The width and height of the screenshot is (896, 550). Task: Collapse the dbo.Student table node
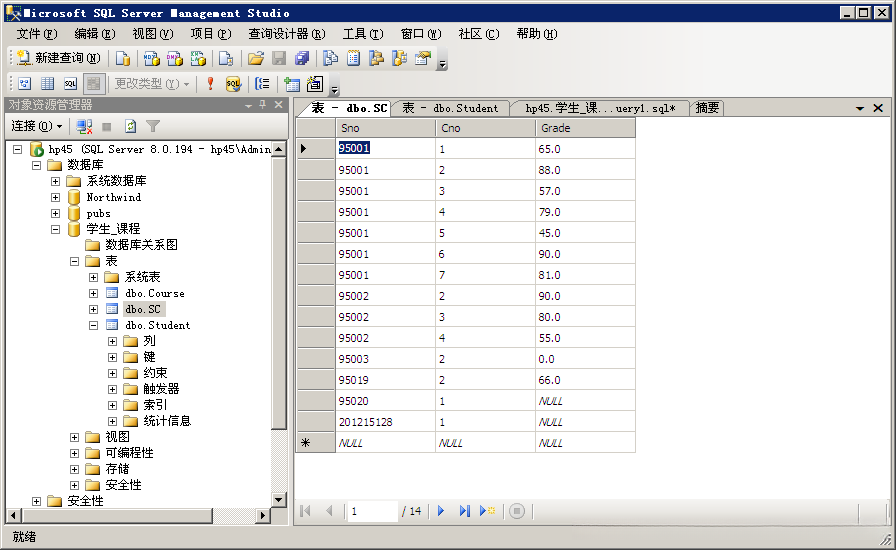click(94, 325)
